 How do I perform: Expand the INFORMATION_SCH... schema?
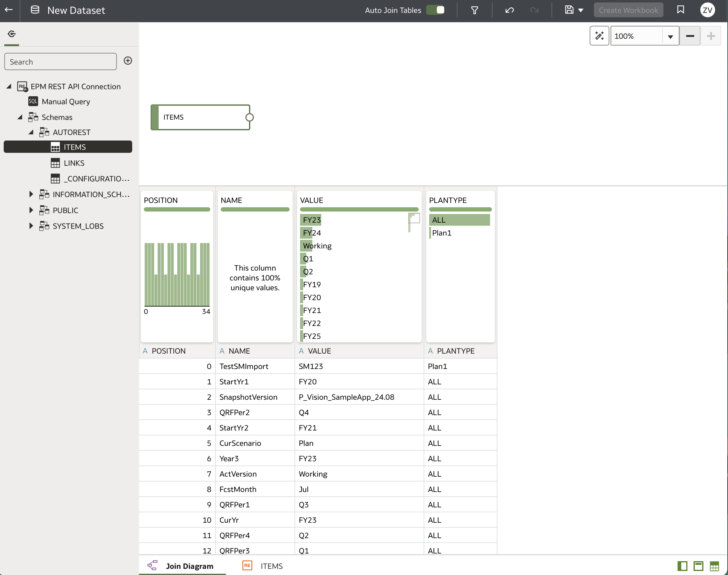coord(31,194)
